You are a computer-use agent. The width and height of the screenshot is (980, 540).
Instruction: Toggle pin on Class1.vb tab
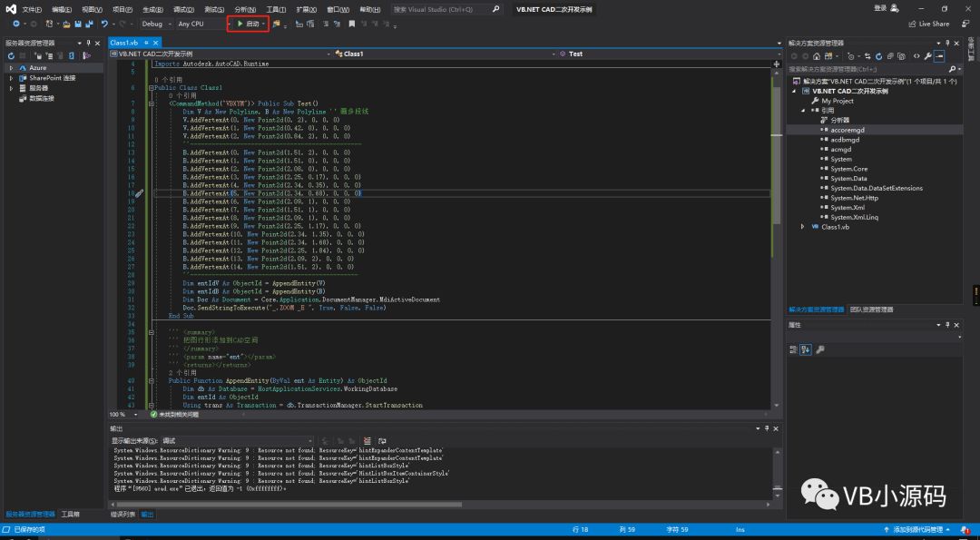pyautogui.click(x=145, y=43)
